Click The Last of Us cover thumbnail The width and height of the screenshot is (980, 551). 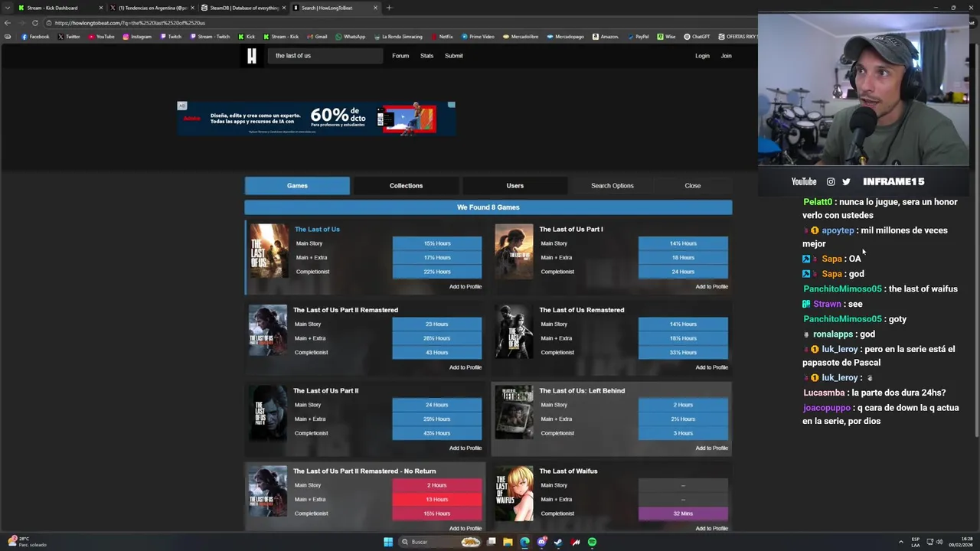click(x=268, y=251)
